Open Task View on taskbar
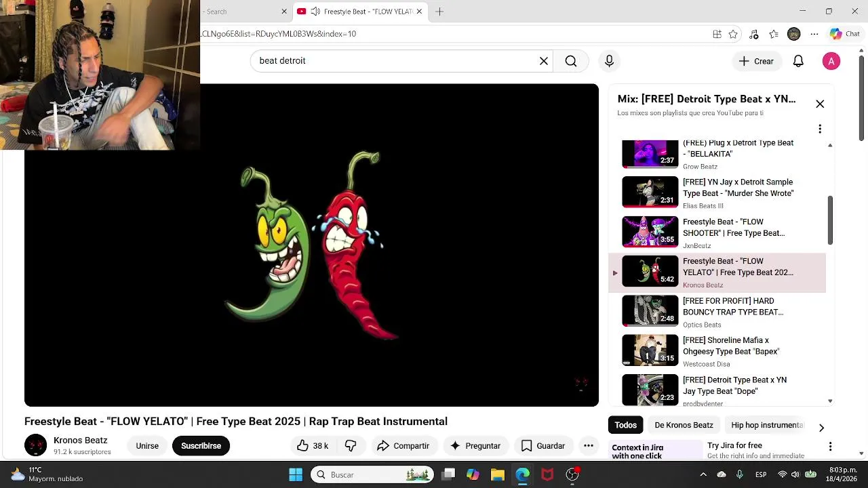868x488 pixels. coord(448,474)
